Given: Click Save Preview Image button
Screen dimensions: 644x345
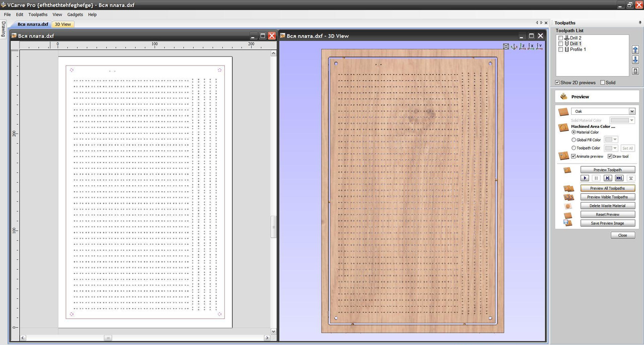Looking at the screenshot, I should (x=608, y=223).
